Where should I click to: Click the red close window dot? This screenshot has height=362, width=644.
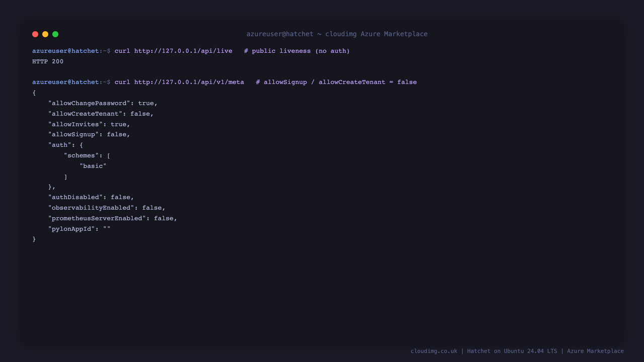click(x=35, y=34)
